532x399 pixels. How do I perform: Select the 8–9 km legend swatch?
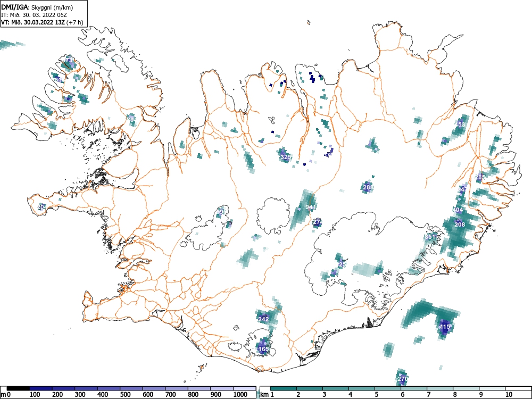click(466, 388)
